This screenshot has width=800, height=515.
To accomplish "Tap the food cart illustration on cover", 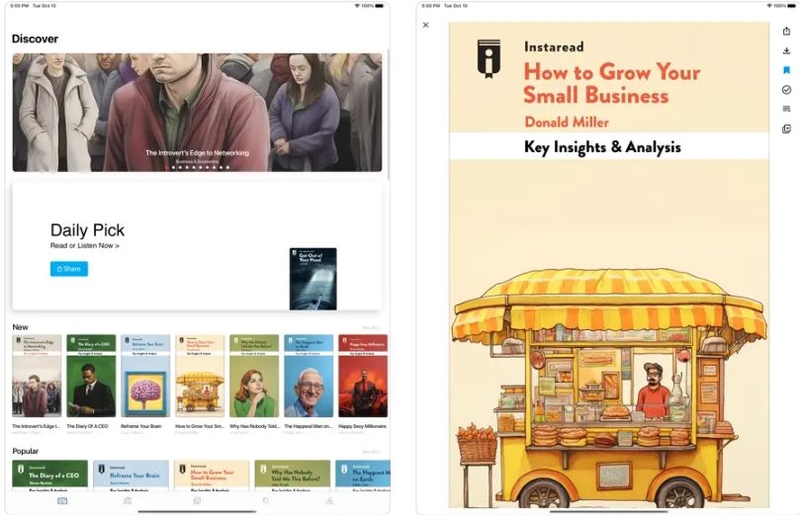I will pos(609,389).
